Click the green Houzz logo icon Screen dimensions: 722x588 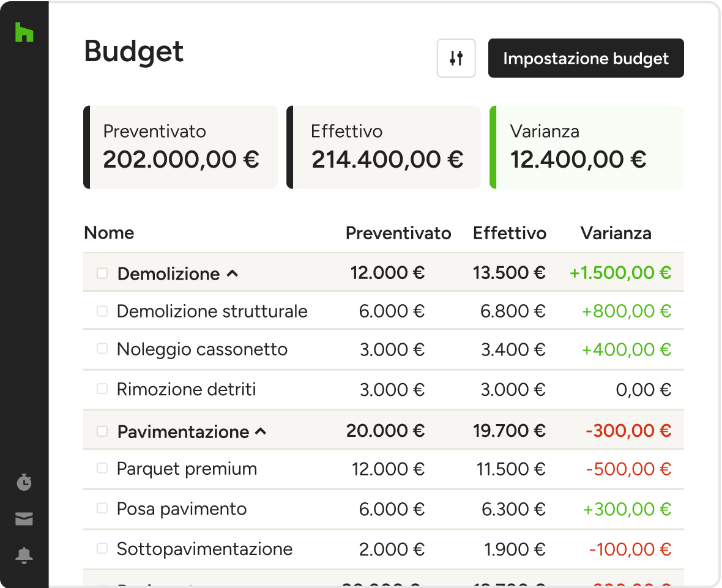pos(24,32)
